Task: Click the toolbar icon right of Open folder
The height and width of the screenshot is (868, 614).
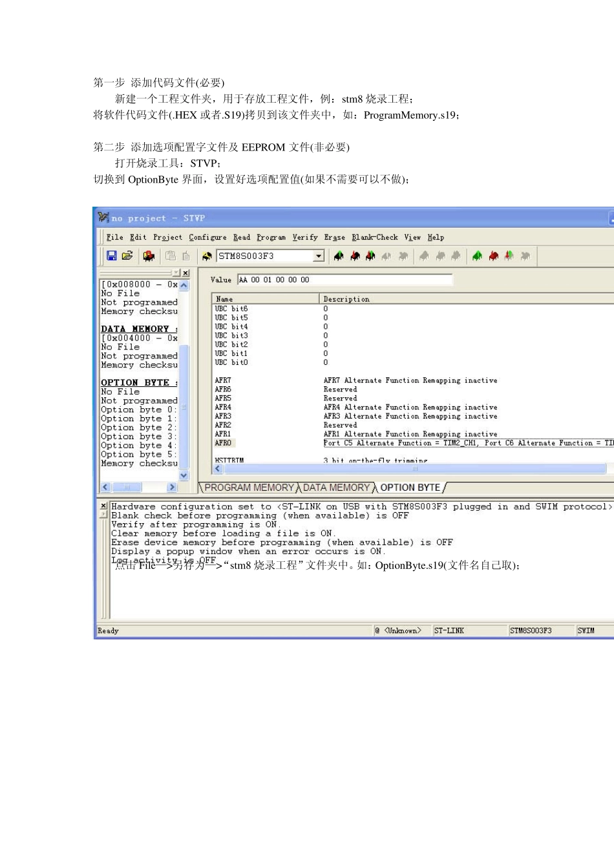Action: point(149,256)
